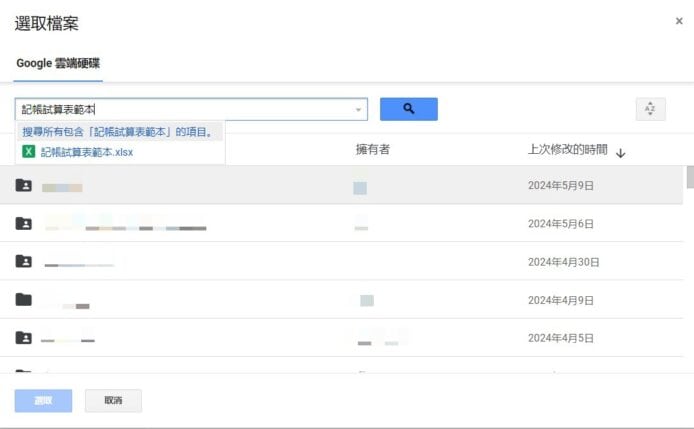
Task: Click the sort direction arrow beside 上次修改的時間
Action: (x=620, y=152)
